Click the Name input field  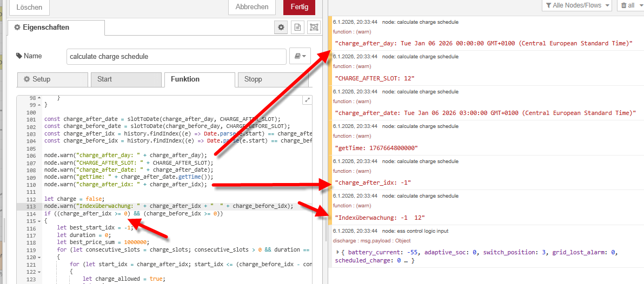point(176,56)
